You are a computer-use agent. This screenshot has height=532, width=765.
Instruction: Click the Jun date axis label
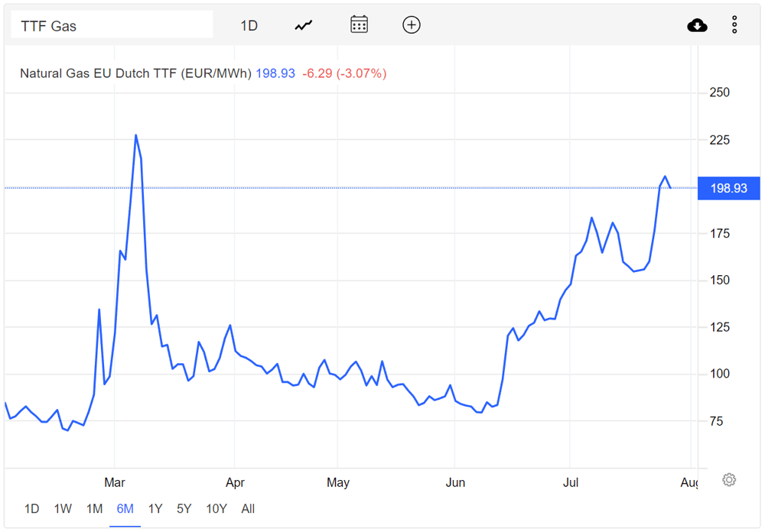[x=455, y=483]
